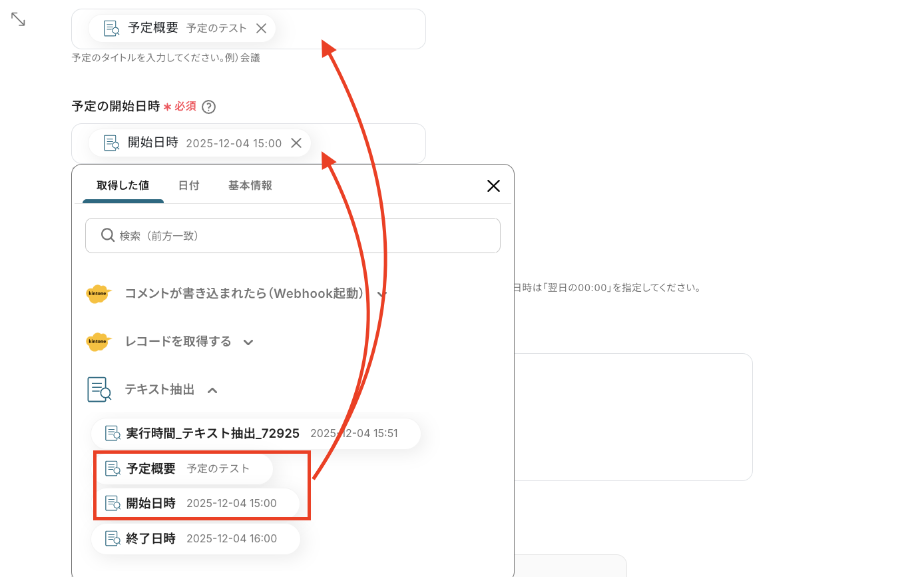Click the expand arrows icon

pyautogui.click(x=18, y=19)
